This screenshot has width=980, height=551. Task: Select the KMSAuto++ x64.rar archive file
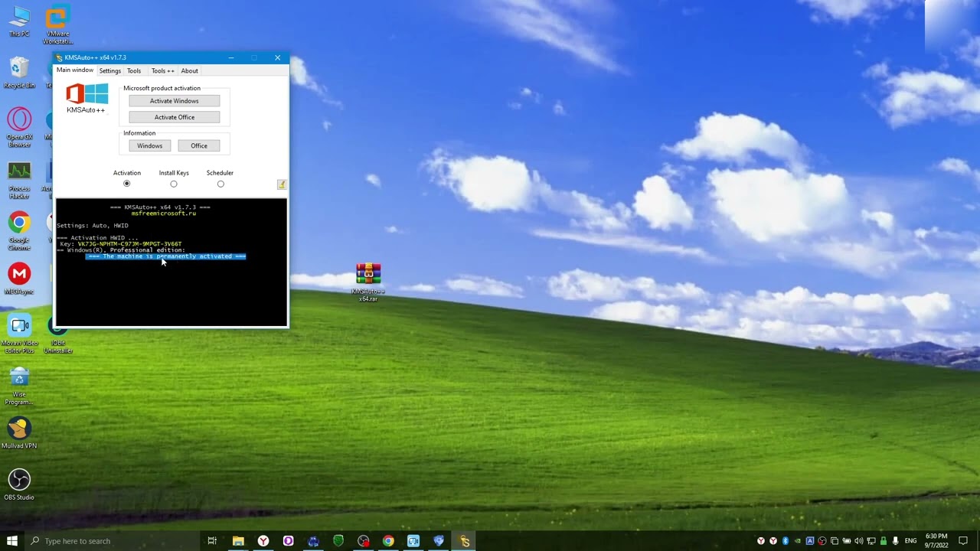[368, 282]
